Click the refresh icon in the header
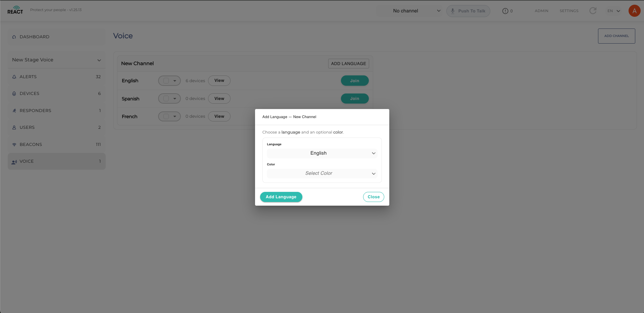 (593, 11)
